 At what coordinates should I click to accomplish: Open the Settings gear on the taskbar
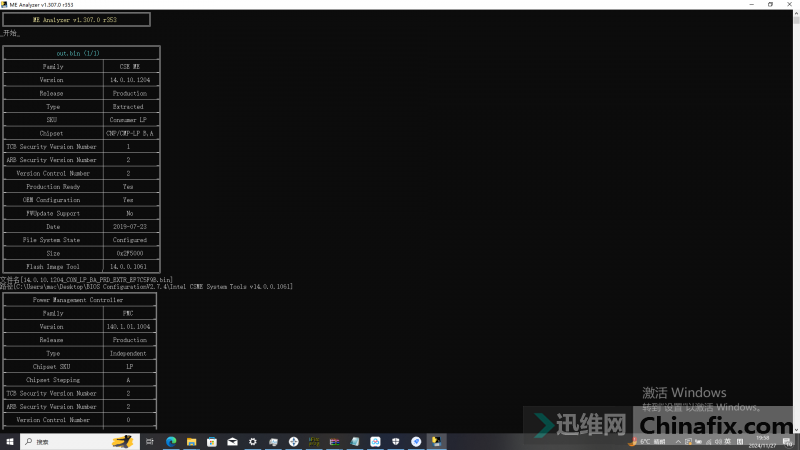[253, 442]
